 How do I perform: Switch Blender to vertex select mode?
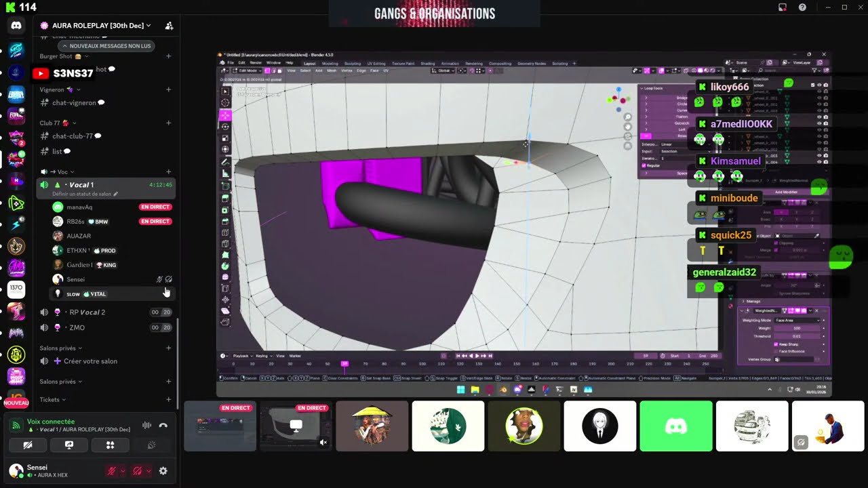267,70
